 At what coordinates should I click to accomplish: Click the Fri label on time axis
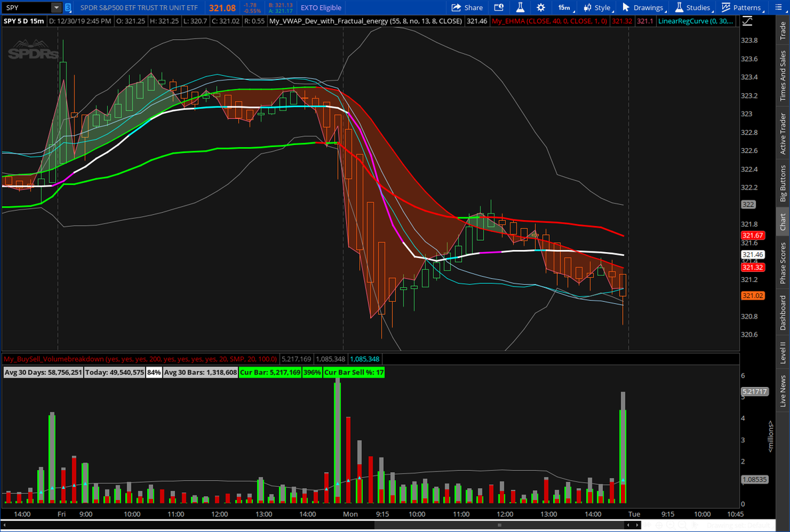point(61,514)
